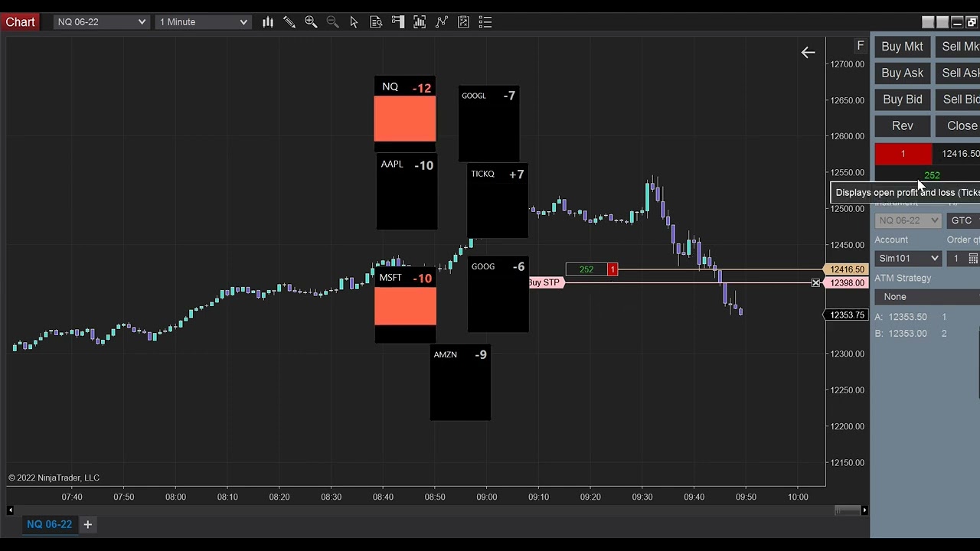Viewport: 980px width, 551px height.
Task: Click the 08:00 time axis label
Action: 175,497
